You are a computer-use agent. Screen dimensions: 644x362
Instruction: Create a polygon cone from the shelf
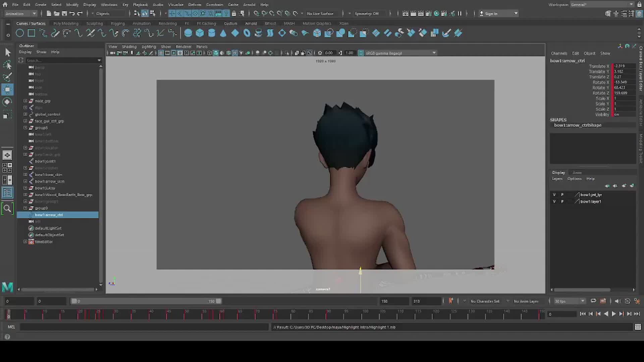click(x=223, y=33)
